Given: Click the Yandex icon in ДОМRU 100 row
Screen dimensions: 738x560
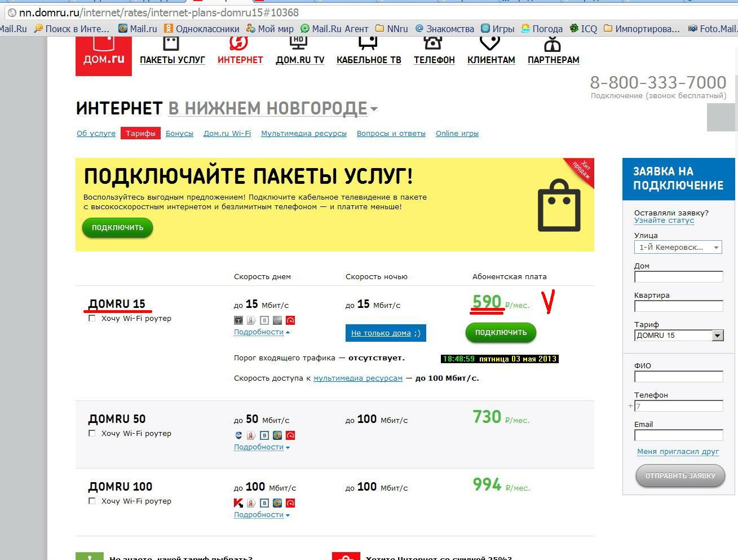Looking at the screenshot, I should (x=251, y=503).
